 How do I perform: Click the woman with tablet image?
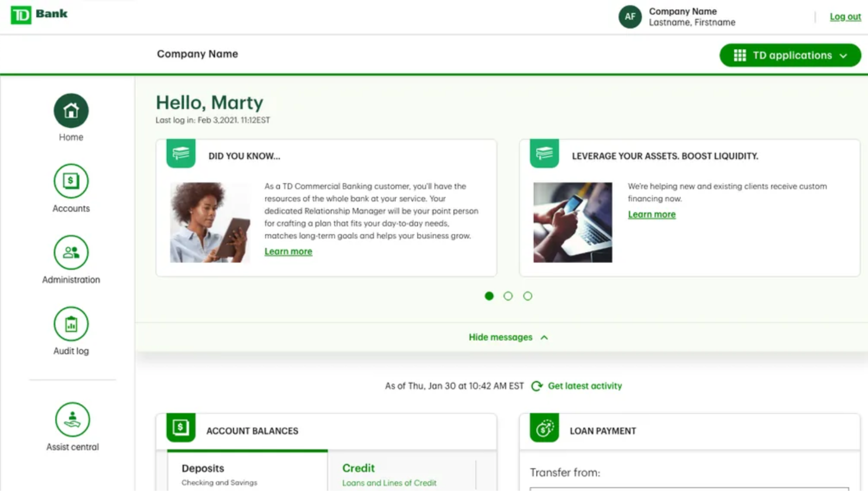click(x=210, y=222)
